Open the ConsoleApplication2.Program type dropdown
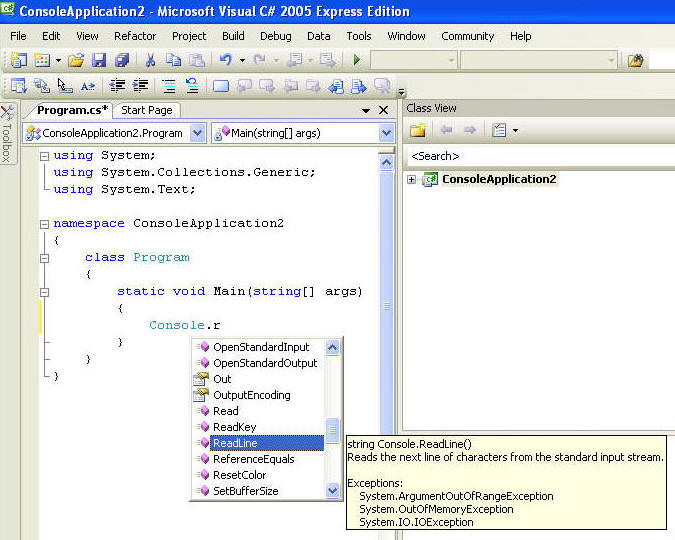This screenshot has width=675, height=540. pyautogui.click(x=197, y=133)
